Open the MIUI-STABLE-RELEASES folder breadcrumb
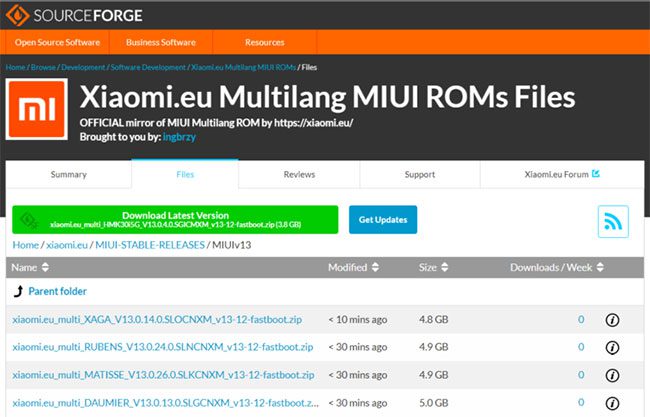 [150, 245]
